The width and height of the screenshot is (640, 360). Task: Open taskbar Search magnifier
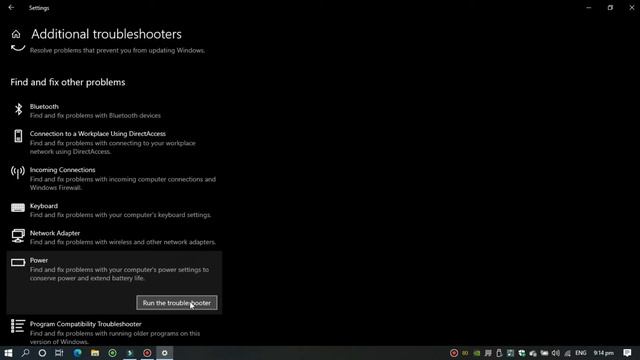coord(25,353)
